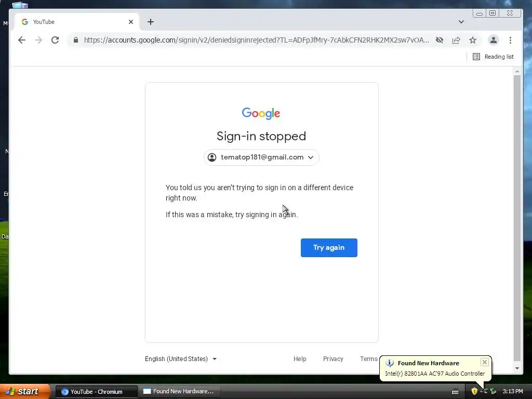The height and width of the screenshot is (399, 532).
Task: Reload the current page
Action: pos(55,40)
